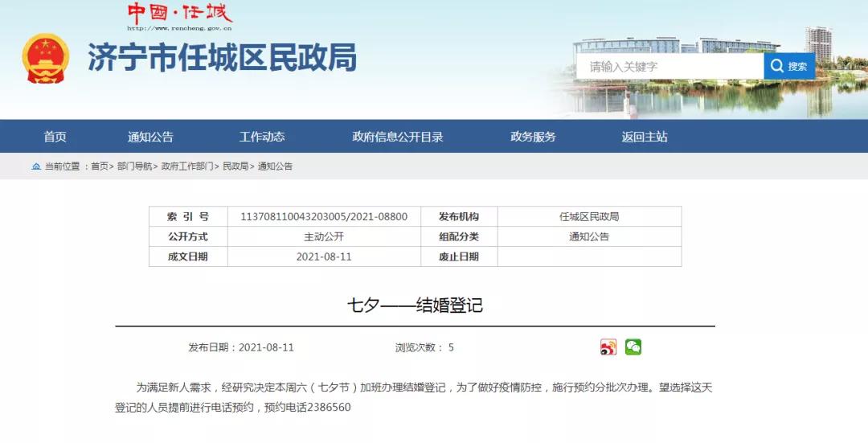Screen dimensions: 868x443
Task: Go to 部门导航 breadcrumb link
Action: 134,166
